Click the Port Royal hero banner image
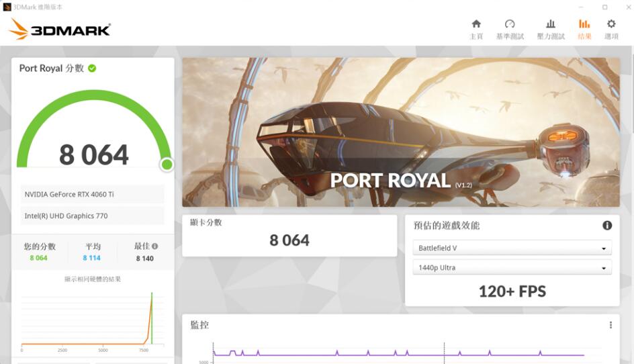Viewport: 634px width, 364px height. pos(401,132)
